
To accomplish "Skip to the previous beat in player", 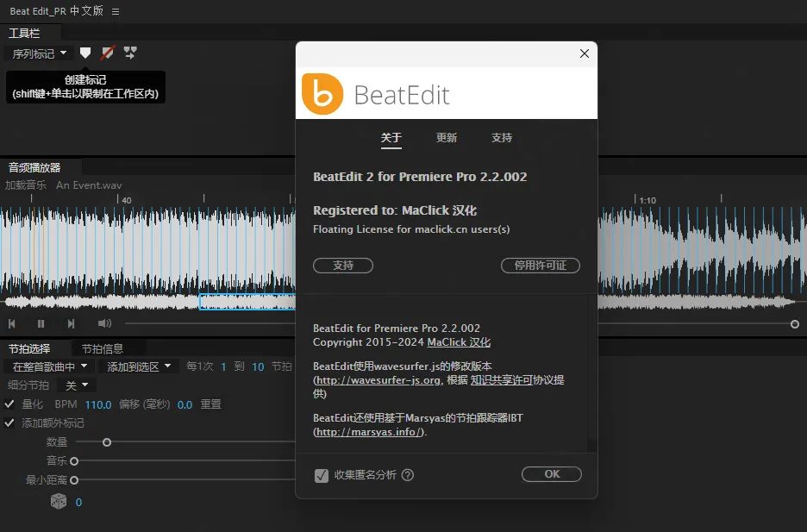I will click(12, 323).
